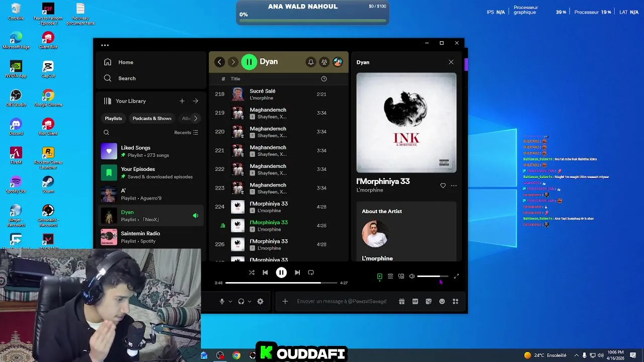This screenshot has height=362, width=644.
Task: Open the A' playlist by Aguerro'9
Action: (x=151, y=194)
